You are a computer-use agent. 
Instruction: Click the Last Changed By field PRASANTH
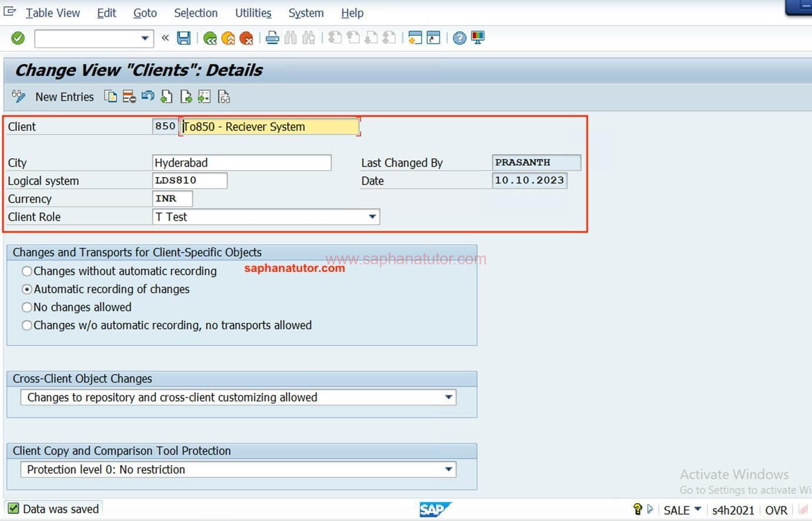tap(536, 162)
